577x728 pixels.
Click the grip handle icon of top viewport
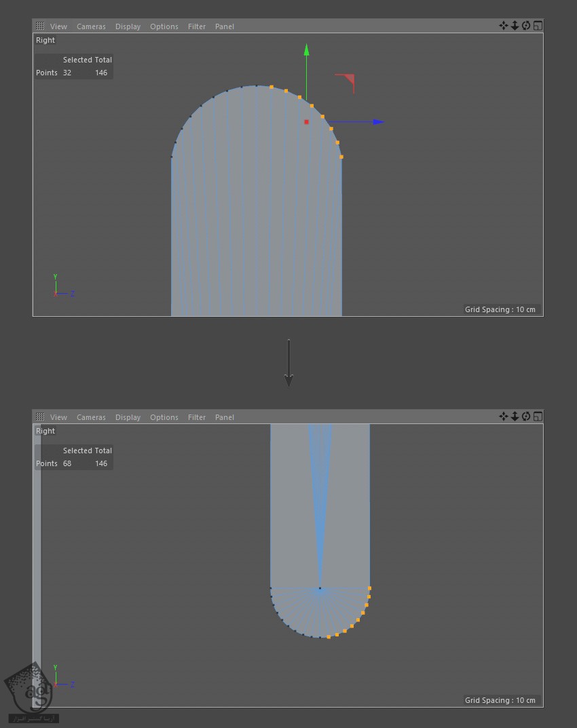coord(40,26)
